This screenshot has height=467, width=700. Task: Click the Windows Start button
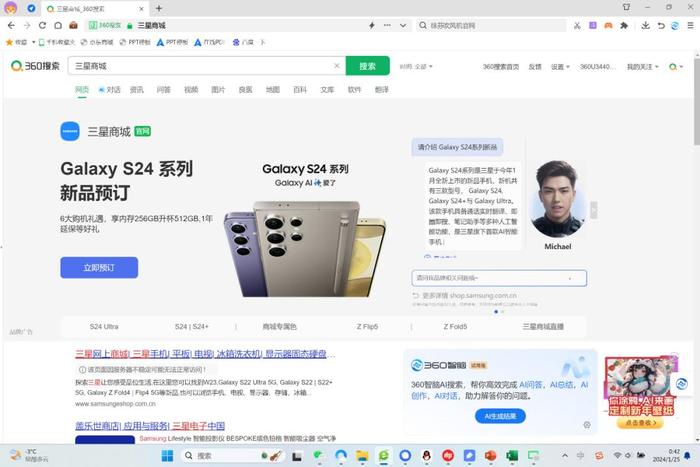tap(167, 455)
